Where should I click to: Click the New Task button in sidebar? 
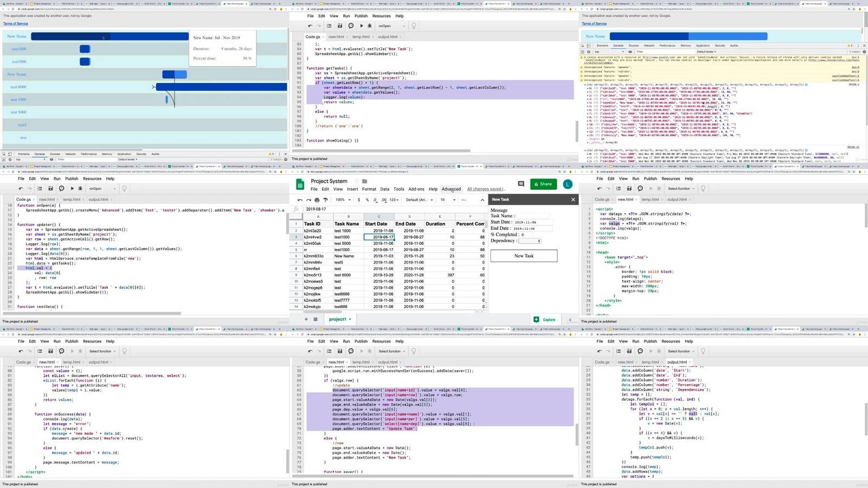524,256
